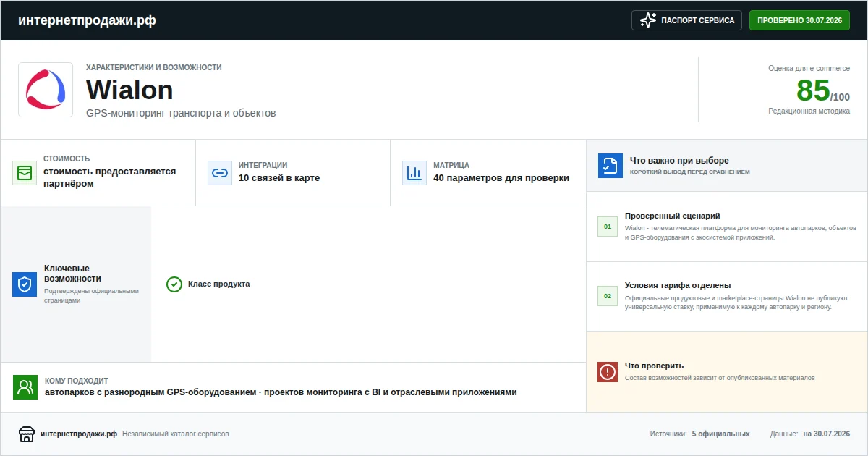This screenshot has width=868, height=456.
Task: Click the 02 step badge
Action: tap(608, 296)
